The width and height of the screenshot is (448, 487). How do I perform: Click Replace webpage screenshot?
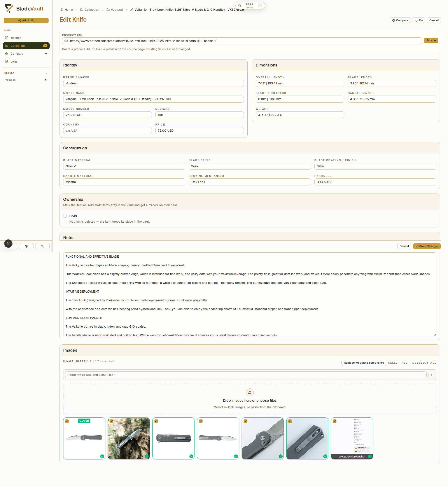(364, 363)
